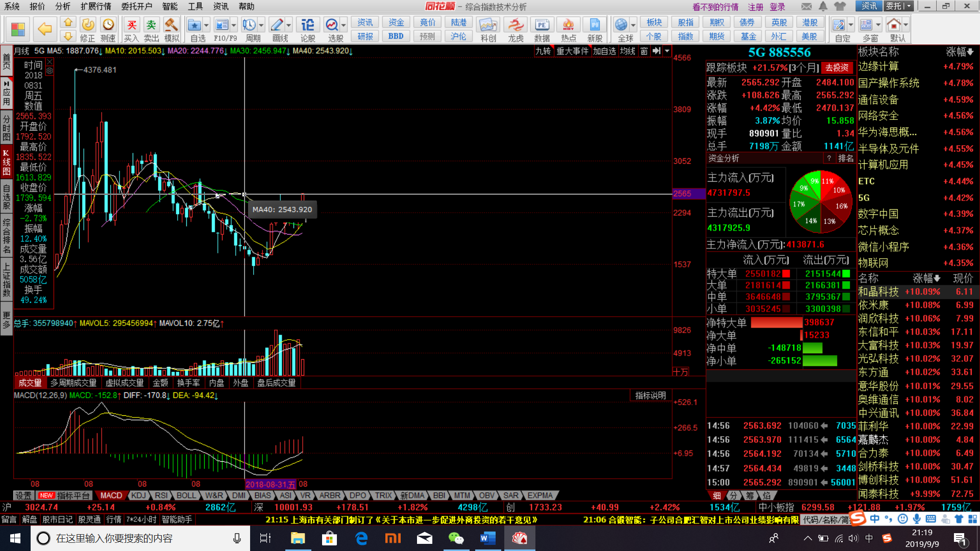The image size is (980, 551).
Task: Click the Windows Start button
Action: click(x=15, y=538)
